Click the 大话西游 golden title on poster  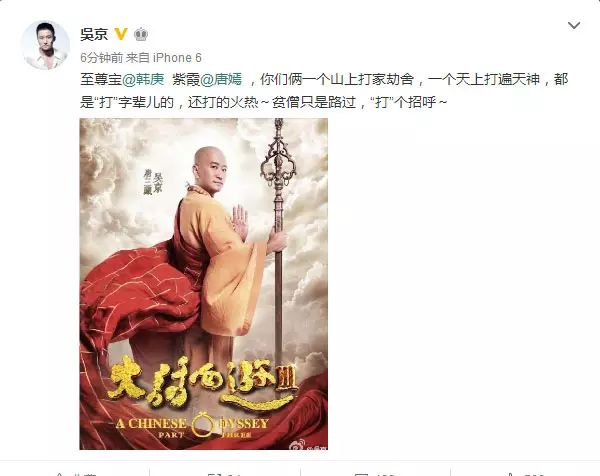coord(204,381)
